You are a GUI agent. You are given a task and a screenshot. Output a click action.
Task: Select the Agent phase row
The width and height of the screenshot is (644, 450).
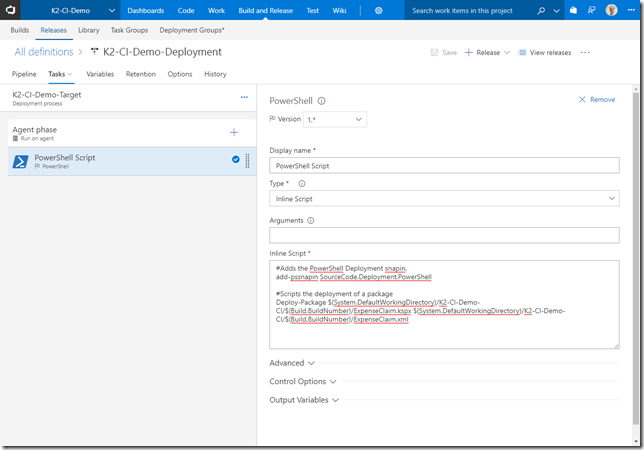(132, 133)
